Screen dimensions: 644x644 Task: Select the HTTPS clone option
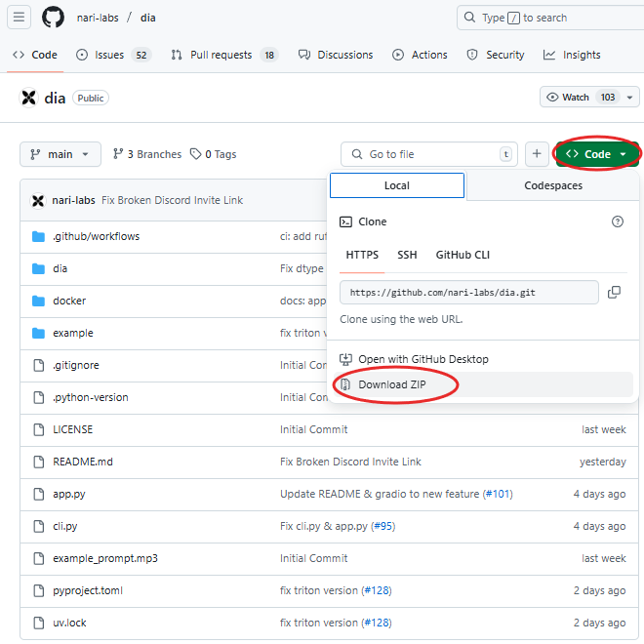pyautogui.click(x=362, y=255)
